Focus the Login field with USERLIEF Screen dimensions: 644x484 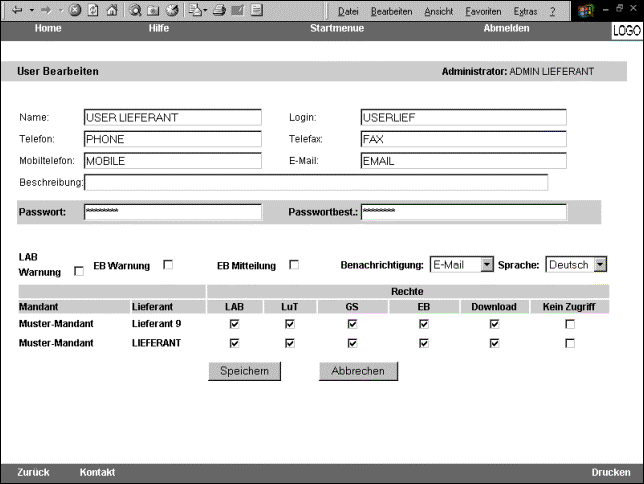[x=464, y=118]
